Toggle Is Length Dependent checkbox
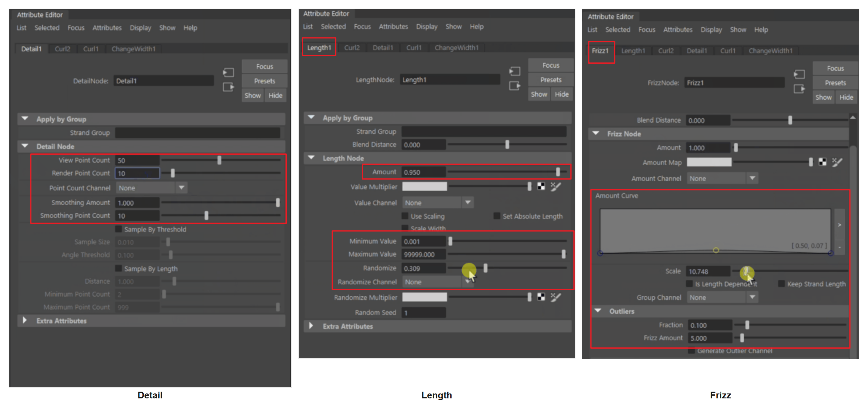The height and width of the screenshot is (407, 868). click(689, 284)
